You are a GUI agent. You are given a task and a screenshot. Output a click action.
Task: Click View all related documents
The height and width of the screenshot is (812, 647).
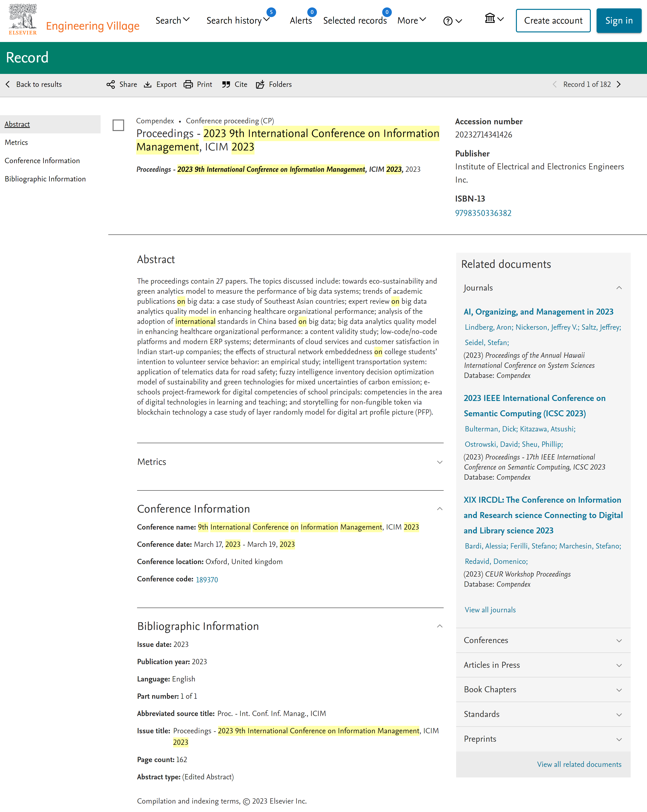tap(579, 764)
